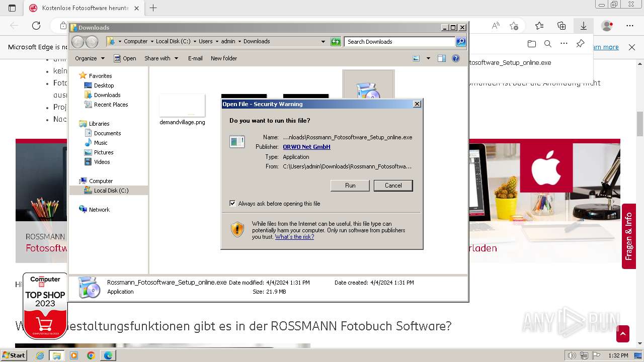Click the search magnifier button in Explorer

(461, 42)
